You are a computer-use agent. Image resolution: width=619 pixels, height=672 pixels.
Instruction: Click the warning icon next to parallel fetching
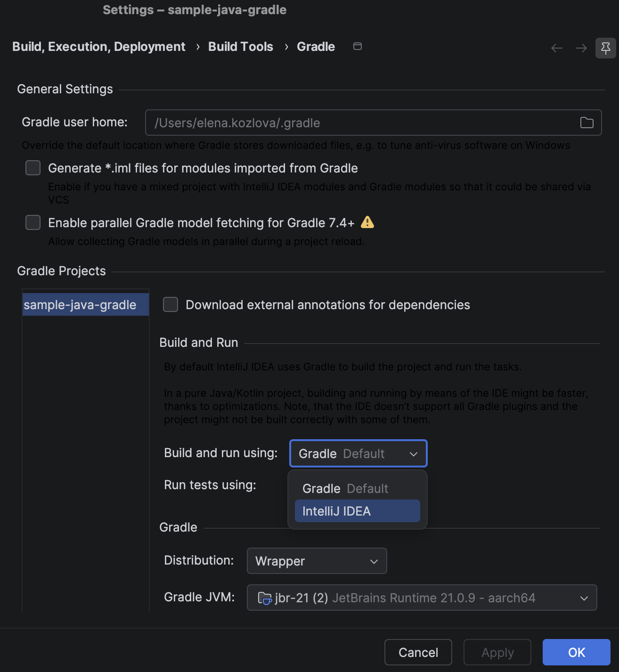(367, 222)
